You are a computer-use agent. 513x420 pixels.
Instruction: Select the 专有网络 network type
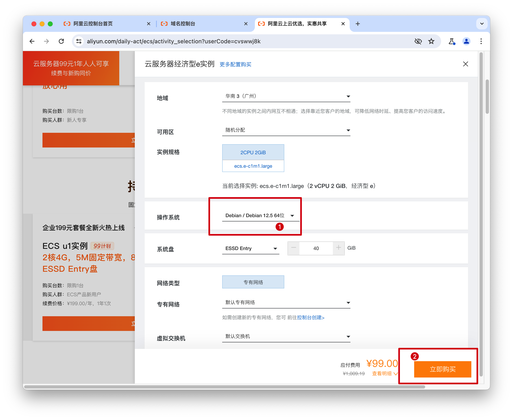click(253, 282)
